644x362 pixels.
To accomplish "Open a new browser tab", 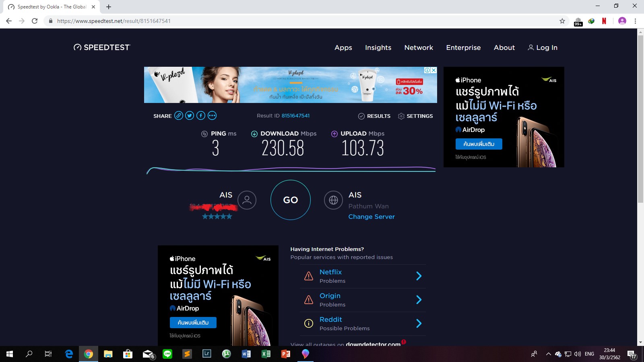I will click(109, 7).
